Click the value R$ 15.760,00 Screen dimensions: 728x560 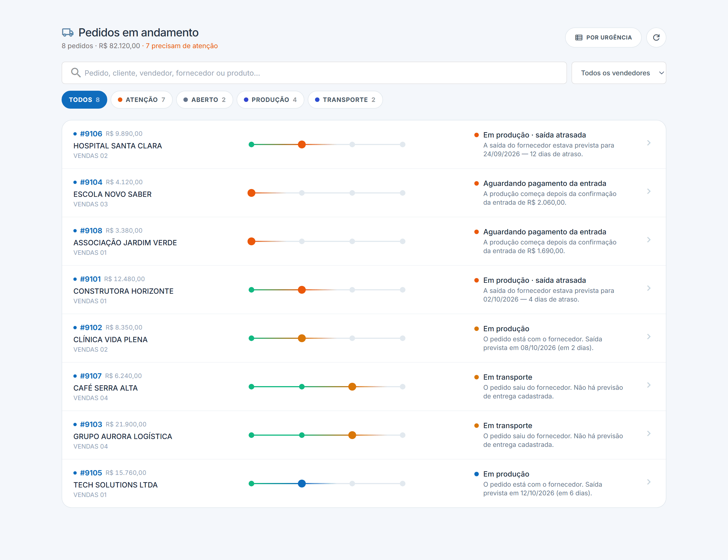[126, 473]
